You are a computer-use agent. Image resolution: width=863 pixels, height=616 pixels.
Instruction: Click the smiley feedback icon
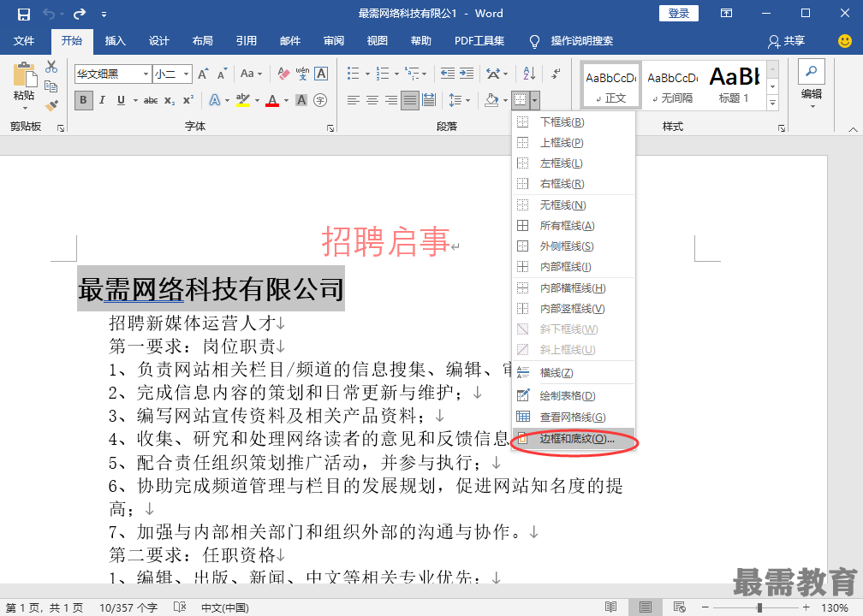coord(845,41)
